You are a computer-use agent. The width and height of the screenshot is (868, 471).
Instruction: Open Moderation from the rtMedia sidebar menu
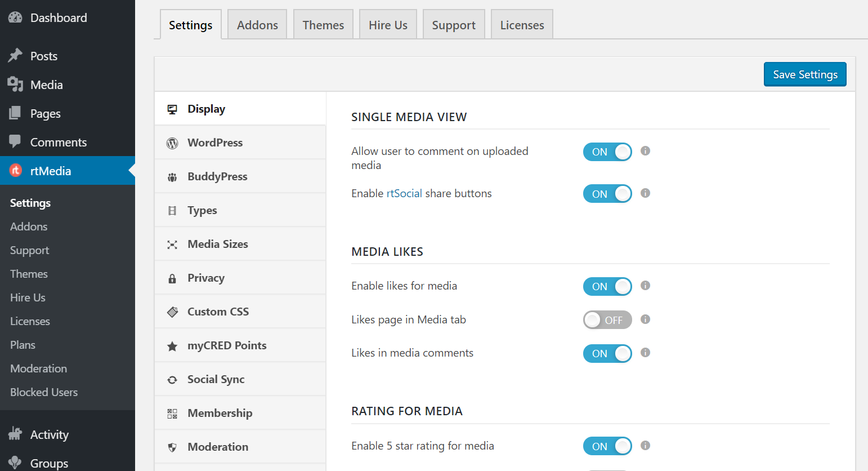(38, 368)
